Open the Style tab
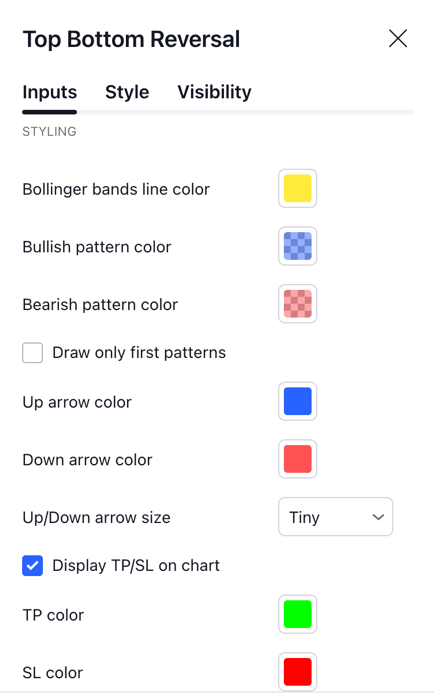434x694 pixels. click(127, 92)
